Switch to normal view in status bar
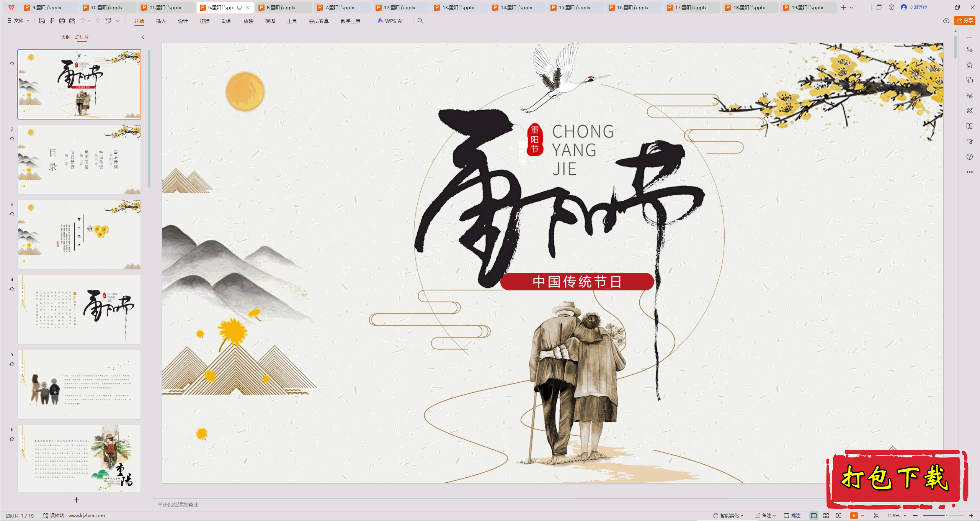The height and width of the screenshot is (521, 980). (814, 516)
